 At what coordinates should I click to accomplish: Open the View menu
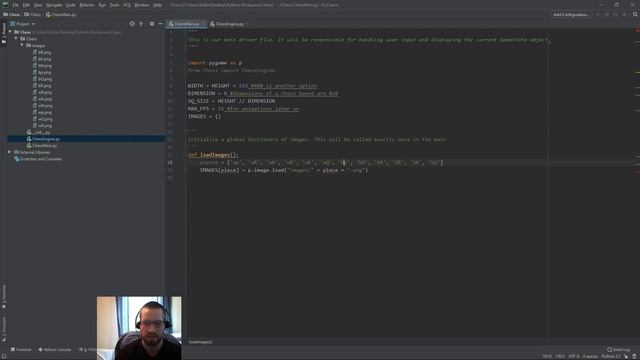pyautogui.click(x=38, y=5)
